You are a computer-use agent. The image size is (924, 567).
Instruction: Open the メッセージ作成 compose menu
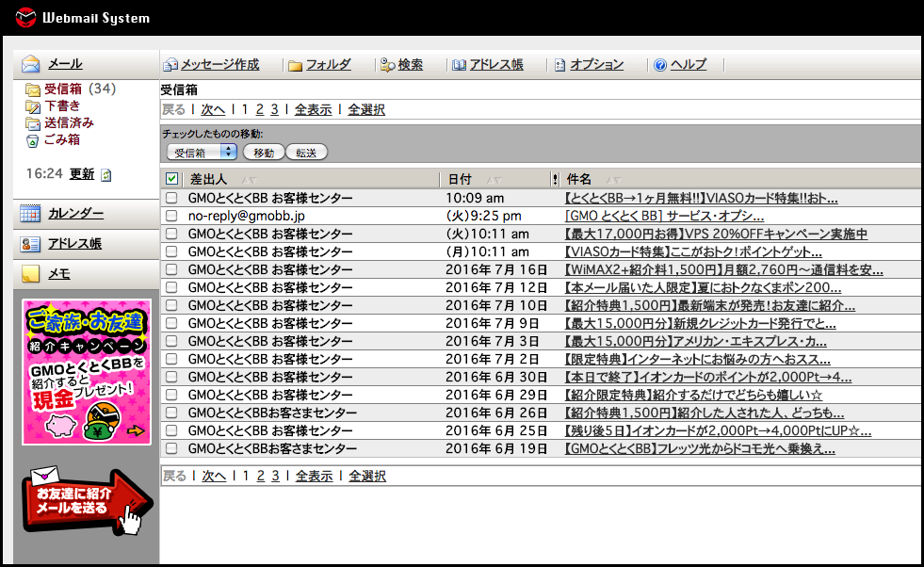tap(219, 65)
